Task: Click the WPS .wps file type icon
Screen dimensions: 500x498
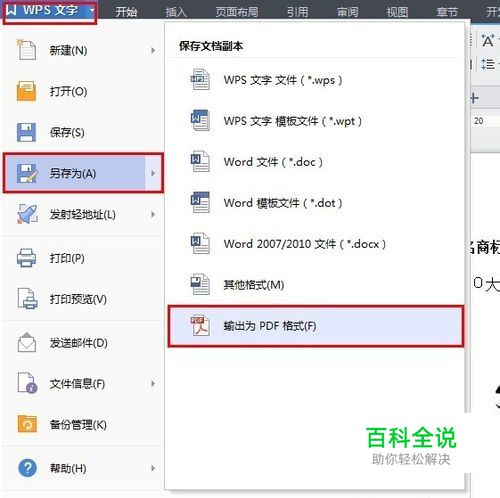Action: pyautogui.click(x=200, y=79)
